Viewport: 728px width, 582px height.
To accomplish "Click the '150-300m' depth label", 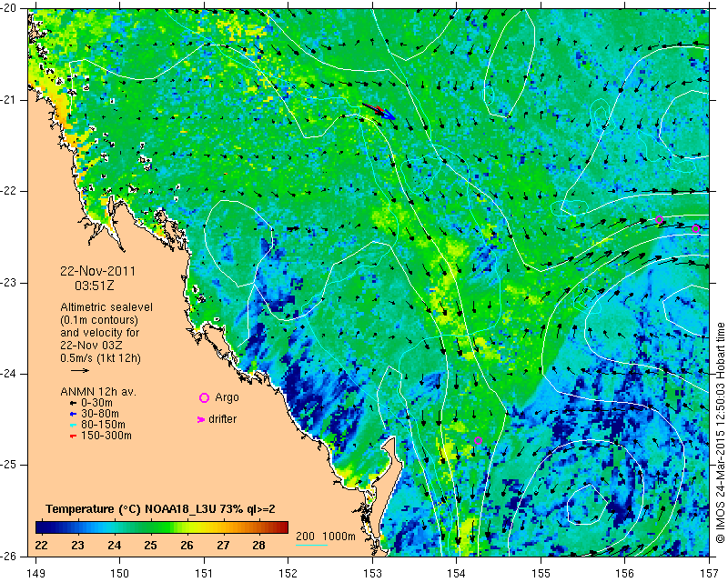I will click(x=106, y=436).
